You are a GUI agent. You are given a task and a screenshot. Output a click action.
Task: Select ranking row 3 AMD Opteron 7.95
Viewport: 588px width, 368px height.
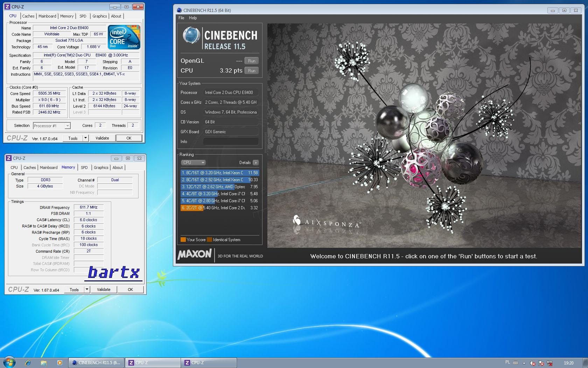220,187
